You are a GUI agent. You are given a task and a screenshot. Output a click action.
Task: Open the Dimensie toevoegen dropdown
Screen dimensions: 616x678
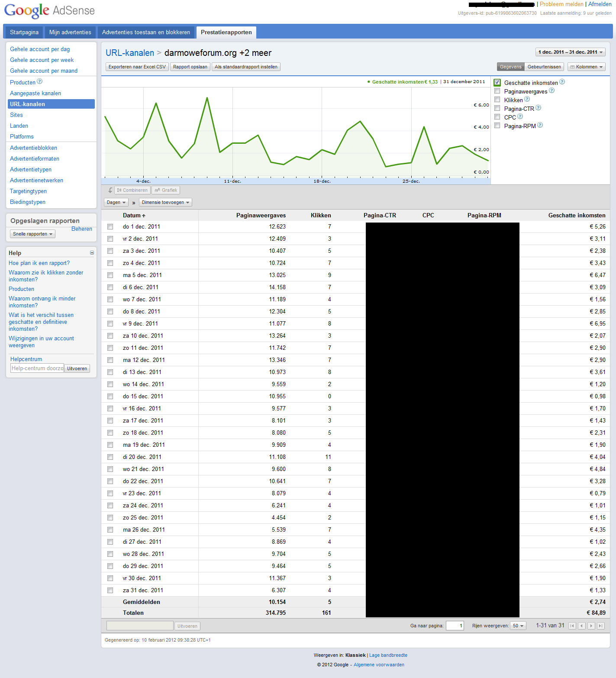pyautogui.click(x=165, y=202)
